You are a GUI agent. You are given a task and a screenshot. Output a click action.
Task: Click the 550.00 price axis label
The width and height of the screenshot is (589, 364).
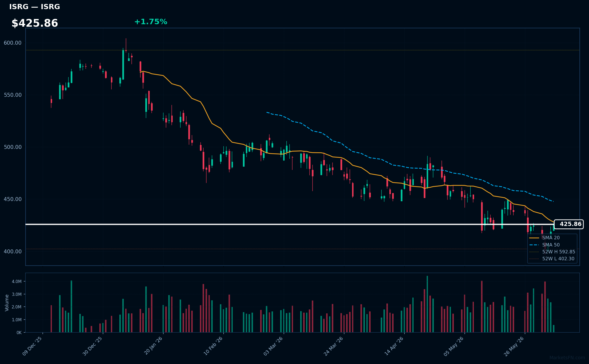13,95
